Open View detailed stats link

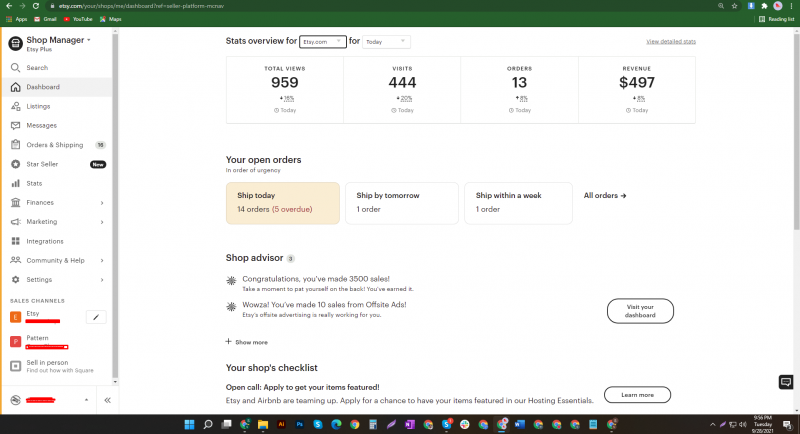tap(671, 41)
